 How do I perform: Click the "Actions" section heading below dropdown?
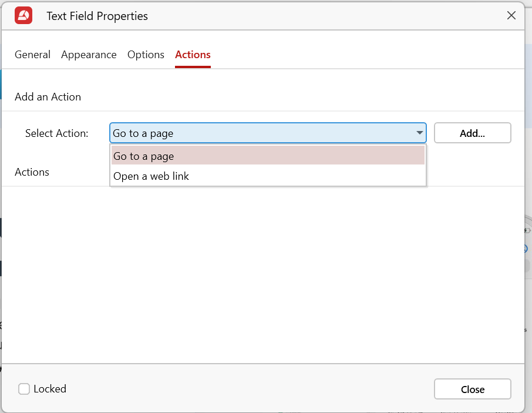point(32,172)
